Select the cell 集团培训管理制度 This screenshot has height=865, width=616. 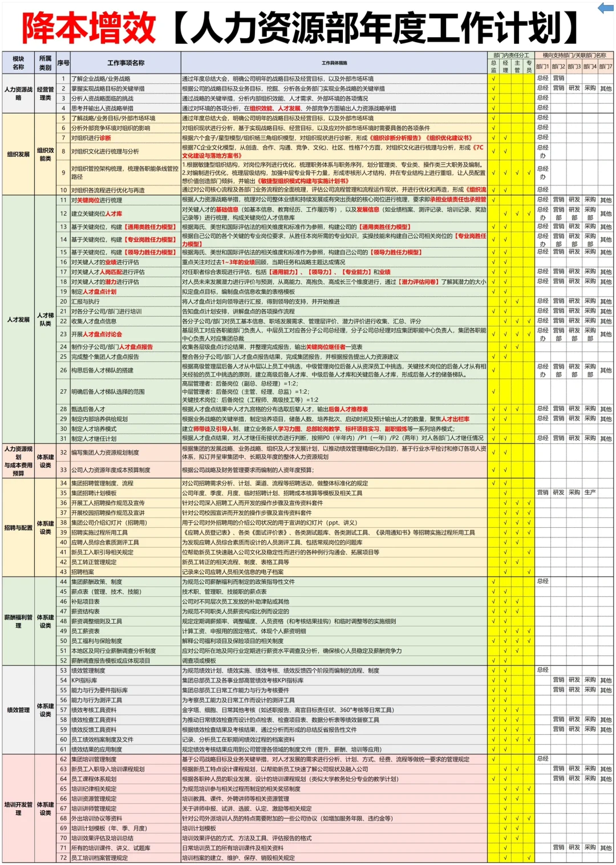coord(125,759)
